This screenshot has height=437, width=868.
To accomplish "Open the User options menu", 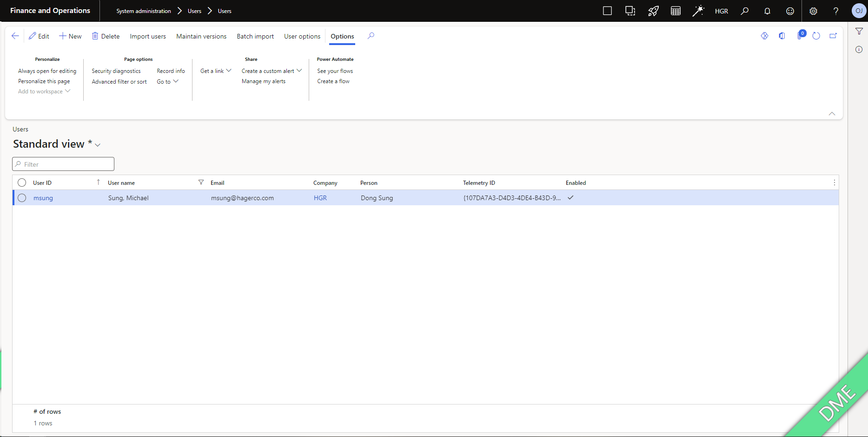I will (x=302, y=36).
